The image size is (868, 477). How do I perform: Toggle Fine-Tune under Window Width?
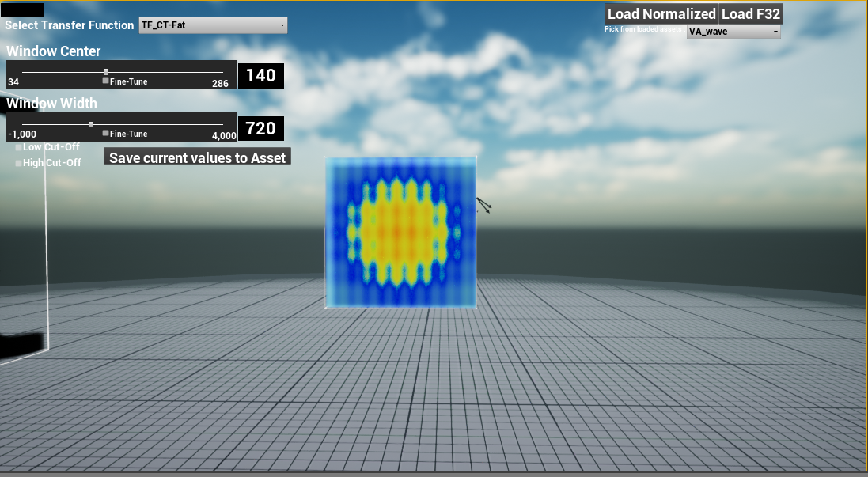[104, 133]
